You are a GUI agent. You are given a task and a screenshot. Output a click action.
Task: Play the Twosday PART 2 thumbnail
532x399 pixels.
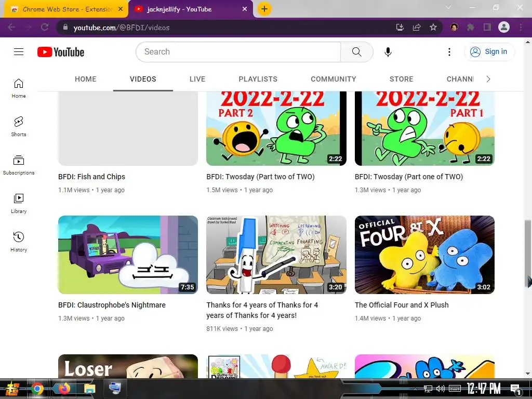pos(276,128)
